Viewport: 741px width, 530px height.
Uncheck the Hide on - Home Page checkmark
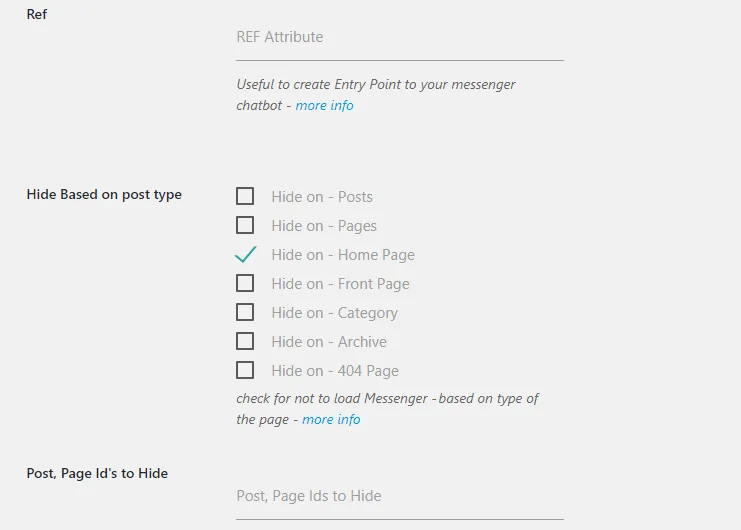(x=245, y=254)
